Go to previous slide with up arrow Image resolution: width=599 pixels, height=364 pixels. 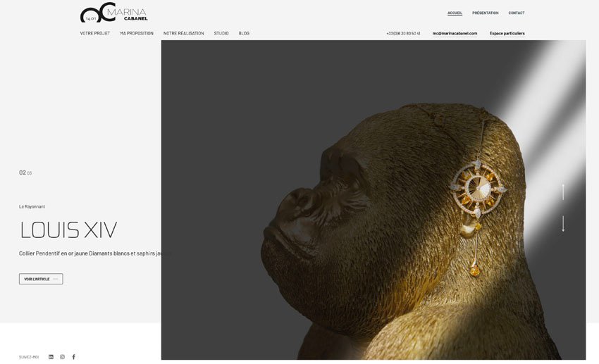tap(563, 192)
